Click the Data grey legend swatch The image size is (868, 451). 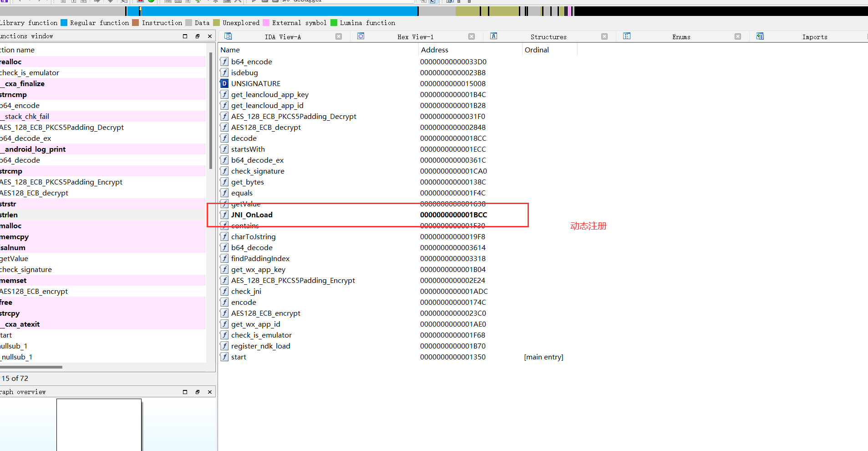point(189,23)
